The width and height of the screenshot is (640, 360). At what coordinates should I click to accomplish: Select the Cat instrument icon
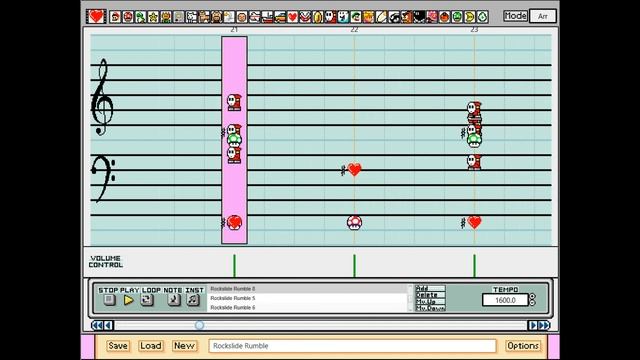pyautogui.click(x=204, y=17)
